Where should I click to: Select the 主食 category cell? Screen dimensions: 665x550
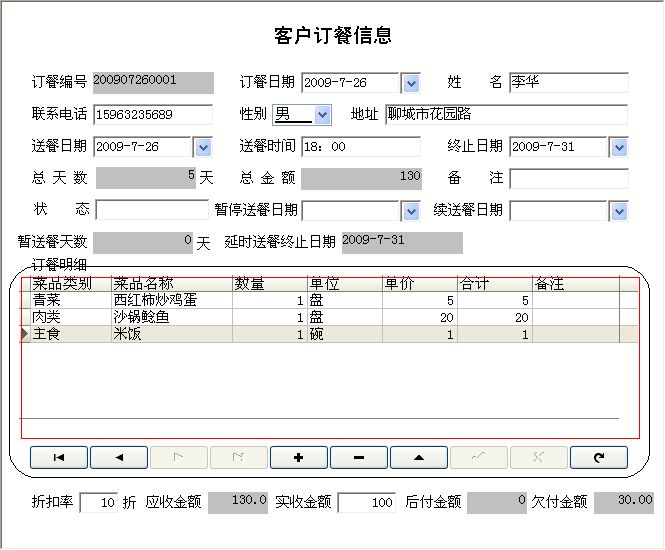[x=71, y=334]
